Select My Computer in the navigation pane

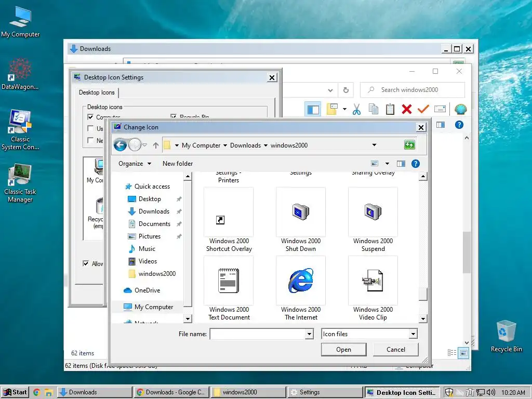(153, 307)
